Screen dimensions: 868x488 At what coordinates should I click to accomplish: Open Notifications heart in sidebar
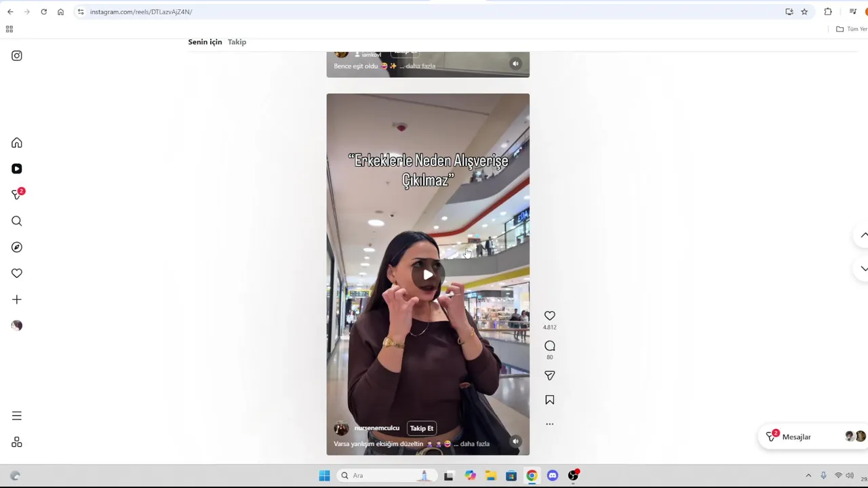[17, 273]
